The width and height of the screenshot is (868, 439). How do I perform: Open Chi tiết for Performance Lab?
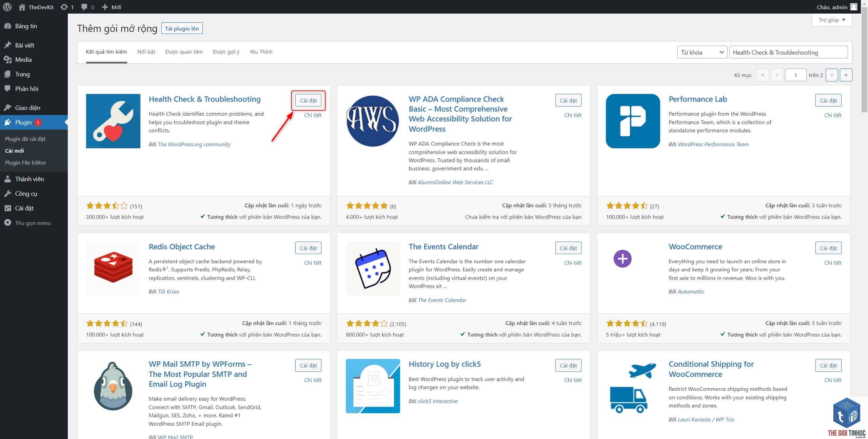pos(833,115)
